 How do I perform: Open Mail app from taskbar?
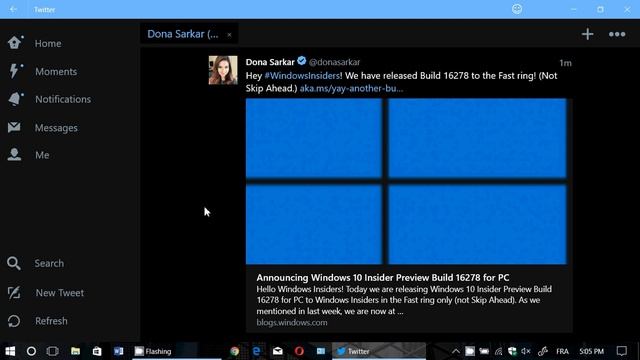point(278,351)
